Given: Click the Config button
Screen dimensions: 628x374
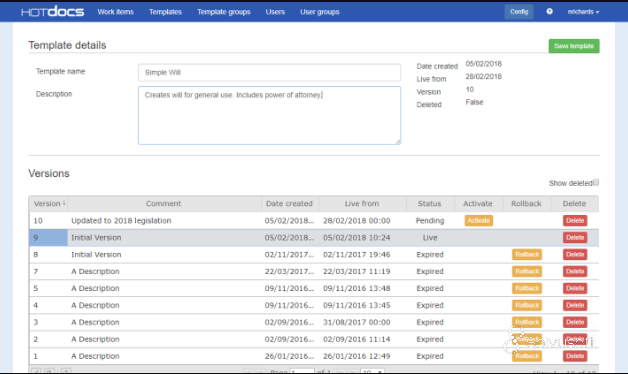Looking at the screenshot, I should click(519, 12).
